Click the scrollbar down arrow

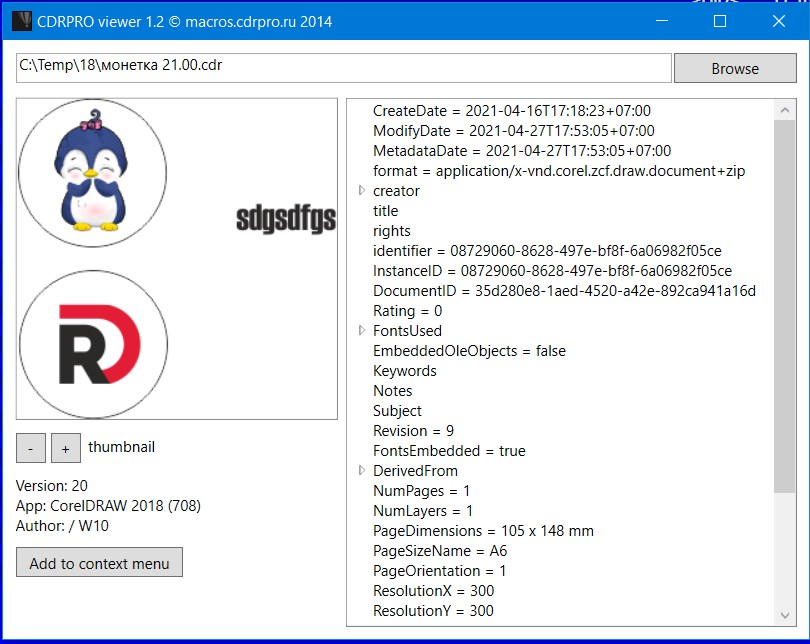785,616
